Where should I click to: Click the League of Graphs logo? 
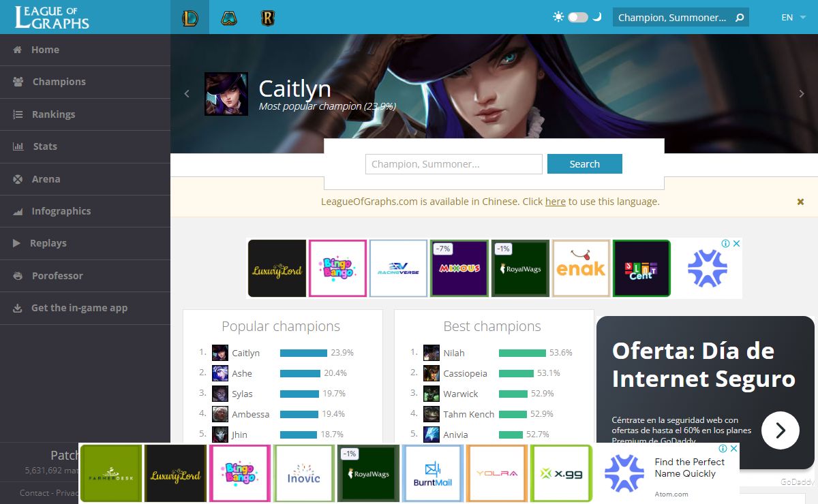pyautogui.click(x=52, y=17)
